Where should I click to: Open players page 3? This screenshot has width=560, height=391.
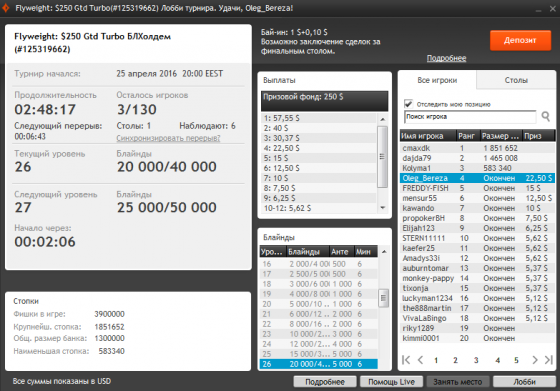[x=476, y=360]
